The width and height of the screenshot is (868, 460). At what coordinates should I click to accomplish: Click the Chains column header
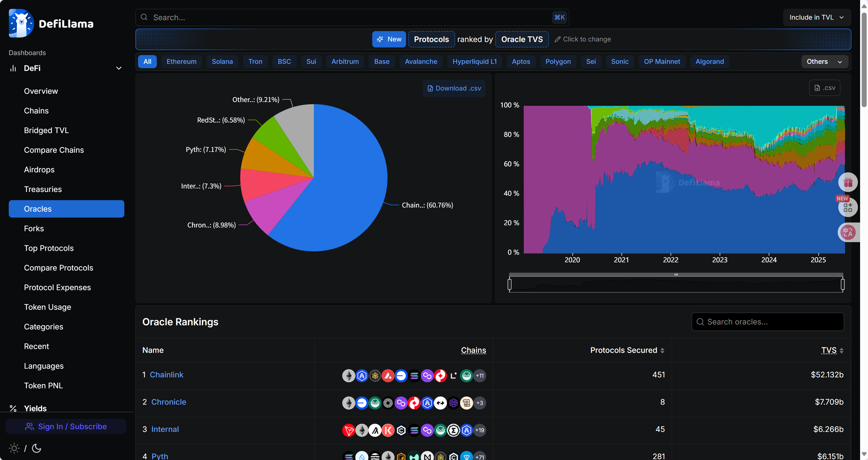(473, 350)
